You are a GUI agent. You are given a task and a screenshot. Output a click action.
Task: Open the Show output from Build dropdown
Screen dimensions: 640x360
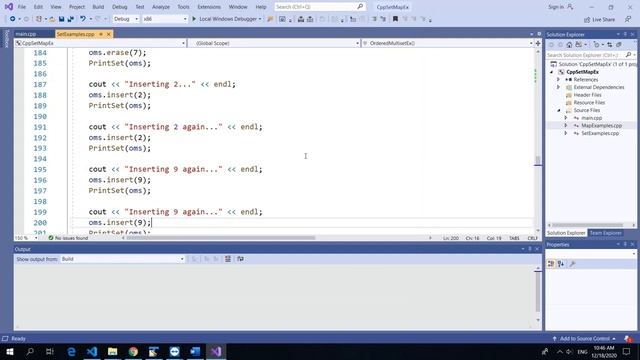122,259
